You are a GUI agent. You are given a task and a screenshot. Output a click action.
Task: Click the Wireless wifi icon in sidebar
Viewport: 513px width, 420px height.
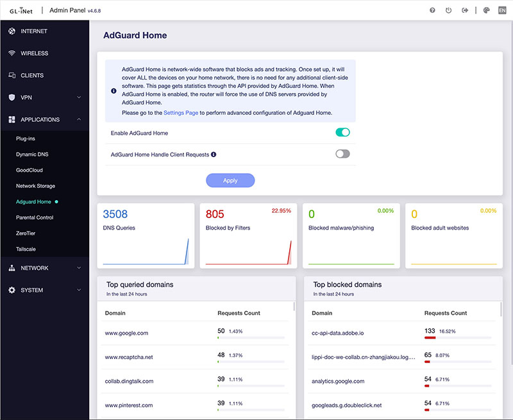tap(12, 53)
